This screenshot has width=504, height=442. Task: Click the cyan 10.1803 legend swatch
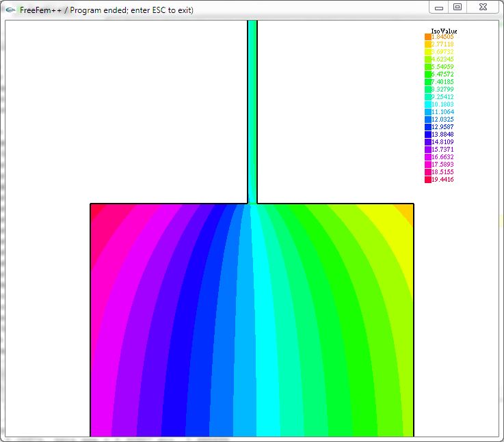click(428, 105)
